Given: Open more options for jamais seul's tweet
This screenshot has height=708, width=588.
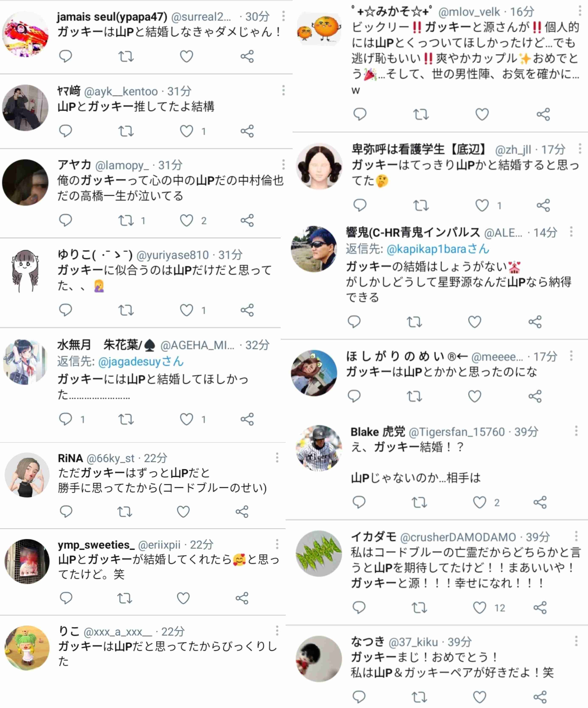Looking at the screenshot, I should pyautogui.click(x=283, y=16).
